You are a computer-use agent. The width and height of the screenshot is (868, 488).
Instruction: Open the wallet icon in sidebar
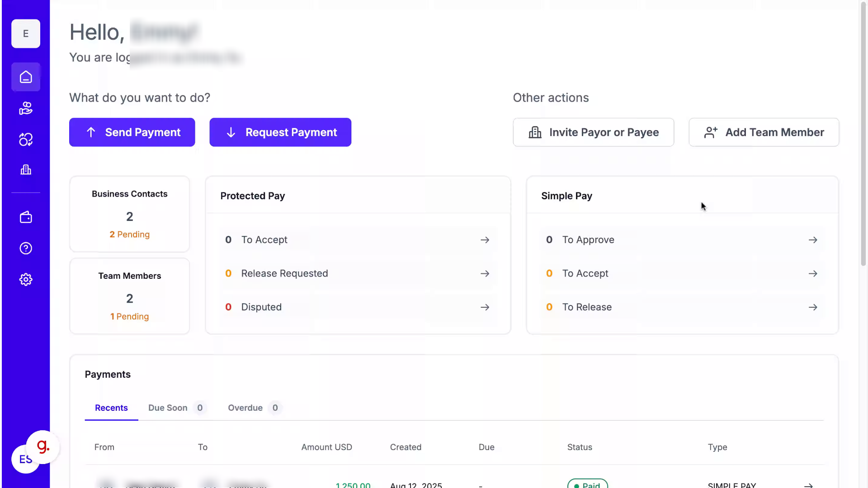pos(26,217)
